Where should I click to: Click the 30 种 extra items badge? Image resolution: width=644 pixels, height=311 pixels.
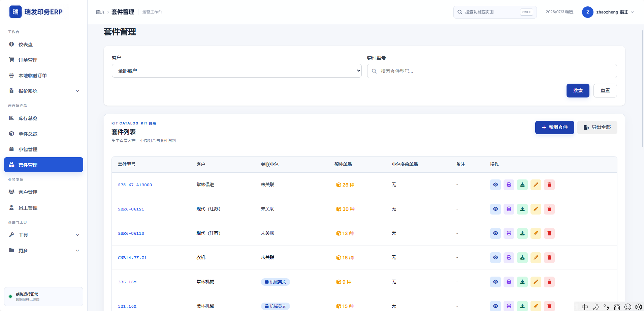(x=345, y=209)
